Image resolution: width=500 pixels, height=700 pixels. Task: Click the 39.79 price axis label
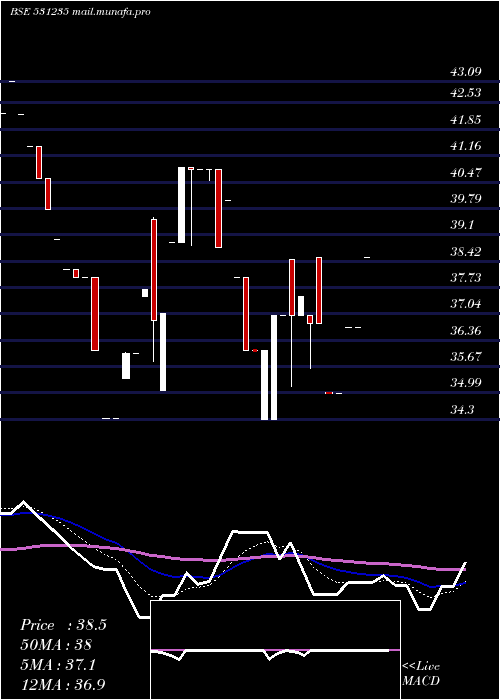click(x=466, y=199)
